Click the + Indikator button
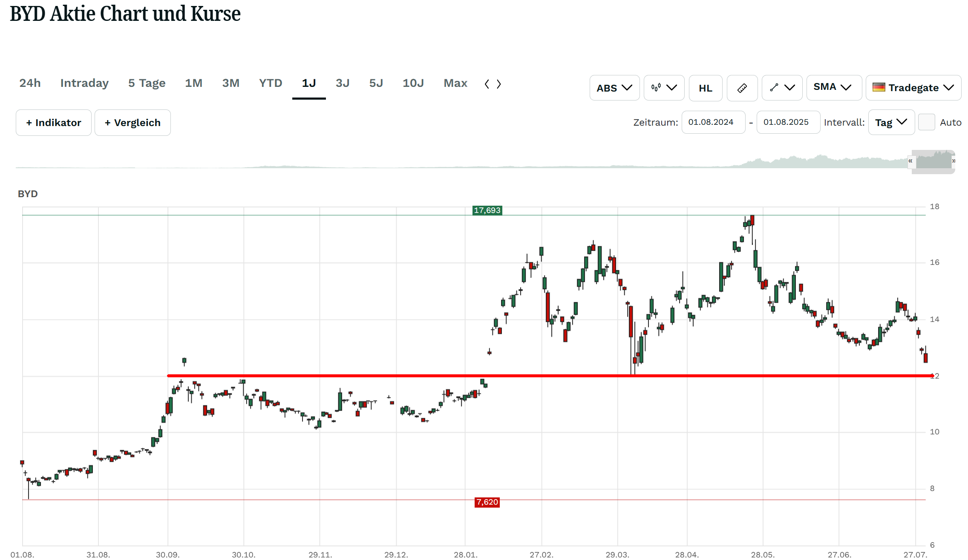The image size is (968, 560). (54, 123)
